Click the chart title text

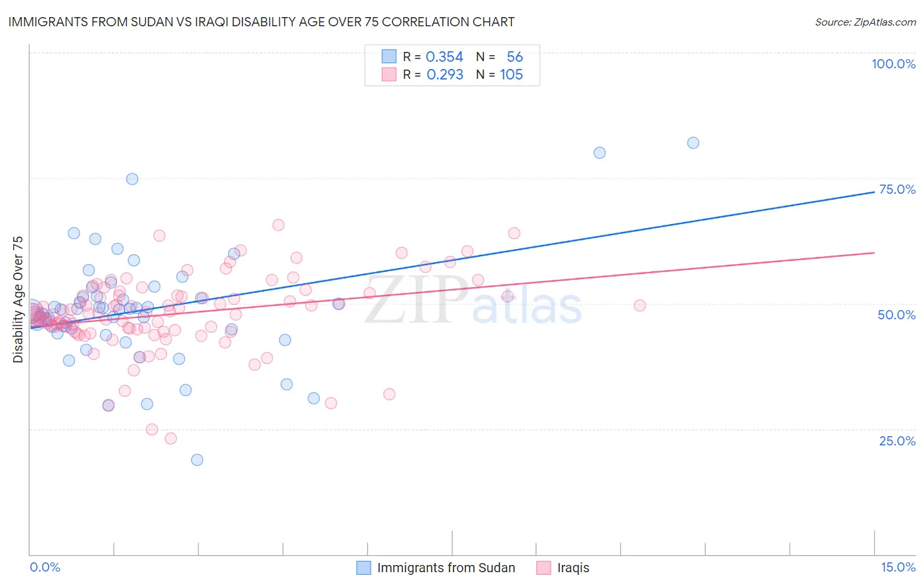261,22
